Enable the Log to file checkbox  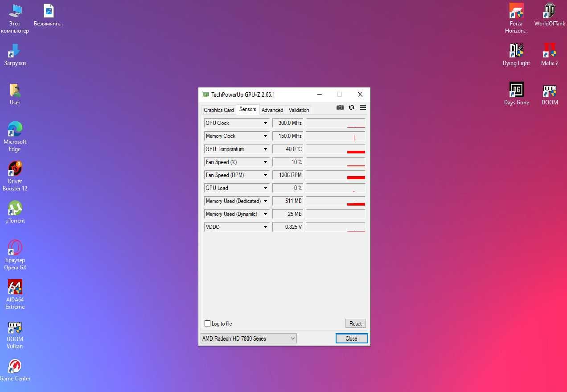(x=207, y=323)
